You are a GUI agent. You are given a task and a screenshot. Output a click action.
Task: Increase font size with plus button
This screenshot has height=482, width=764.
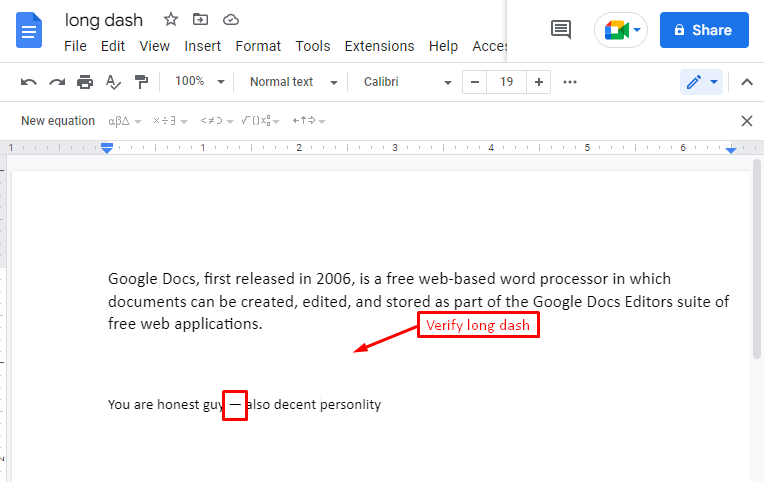538,82
